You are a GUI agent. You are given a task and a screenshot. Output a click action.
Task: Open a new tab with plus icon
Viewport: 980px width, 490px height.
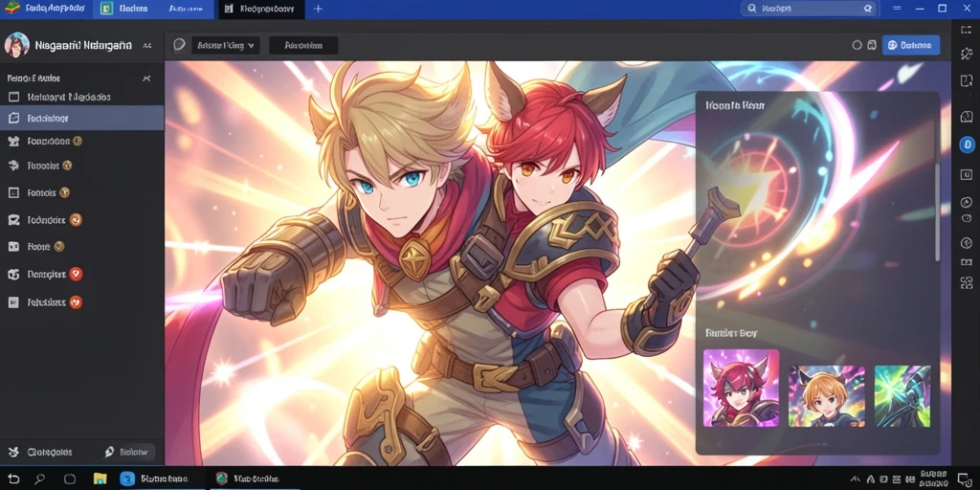click(x=318, y=9)
